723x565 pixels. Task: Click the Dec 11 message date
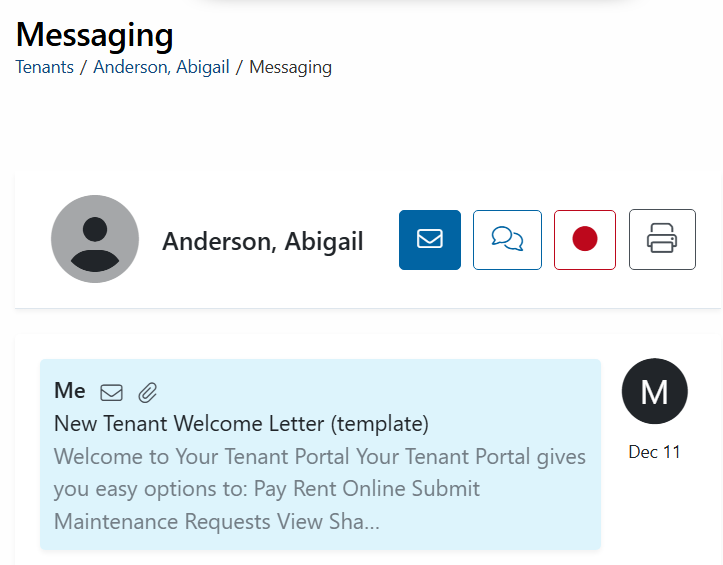tap(655, 452)
